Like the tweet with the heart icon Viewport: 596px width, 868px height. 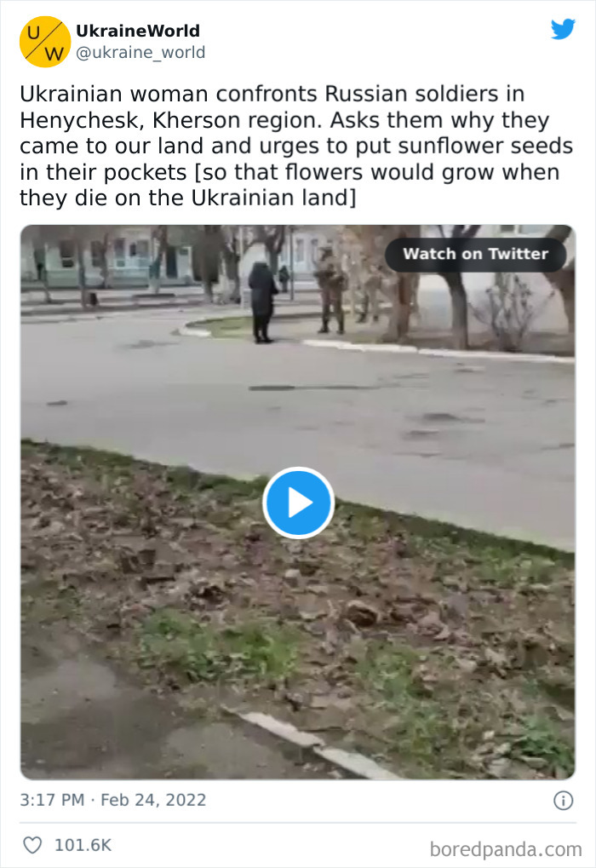point(32,845)
